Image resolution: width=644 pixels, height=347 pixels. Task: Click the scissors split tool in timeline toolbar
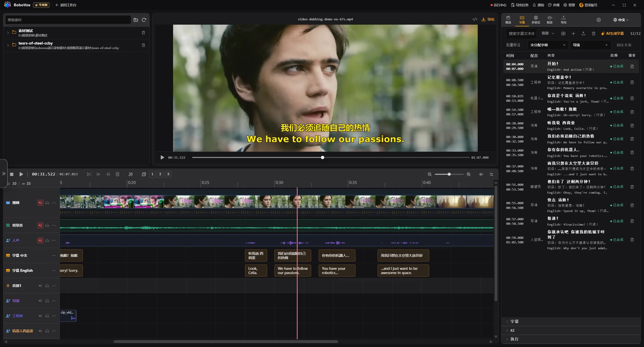tap(89, 174)
